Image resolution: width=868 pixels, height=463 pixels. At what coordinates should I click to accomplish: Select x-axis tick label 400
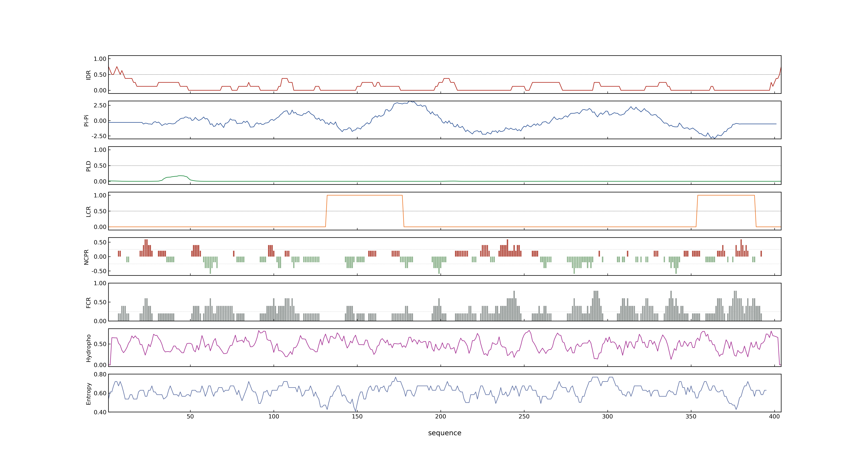tap(774, 416)
